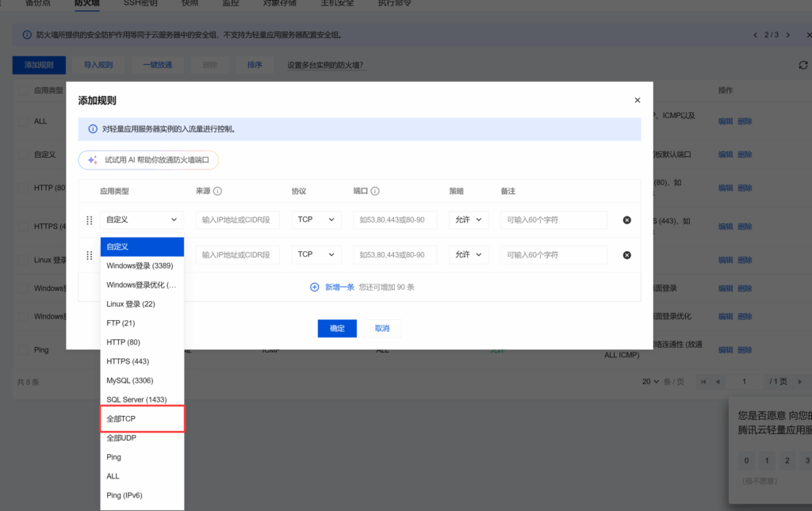Select MySQL (3306) option

click(x=142, y=380)
